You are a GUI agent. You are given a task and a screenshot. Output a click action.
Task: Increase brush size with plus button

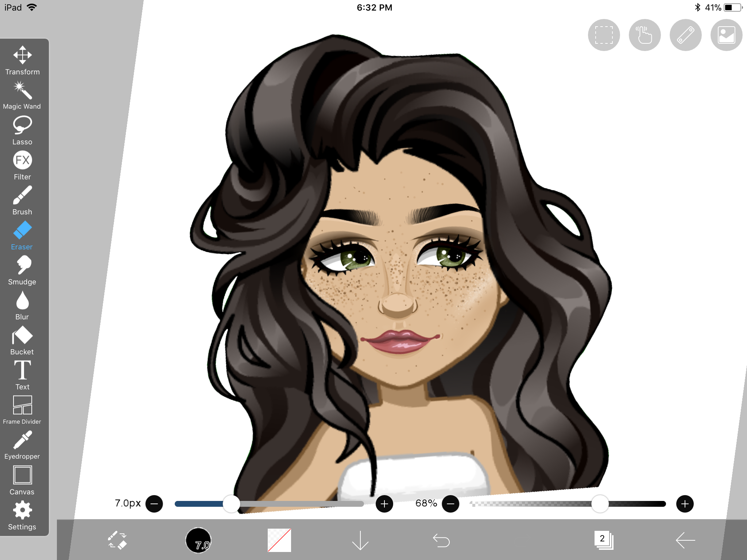tap(384, 504)
